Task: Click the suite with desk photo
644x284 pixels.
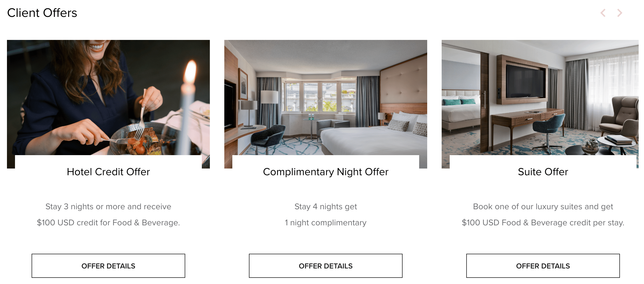Action: point(540,98)
